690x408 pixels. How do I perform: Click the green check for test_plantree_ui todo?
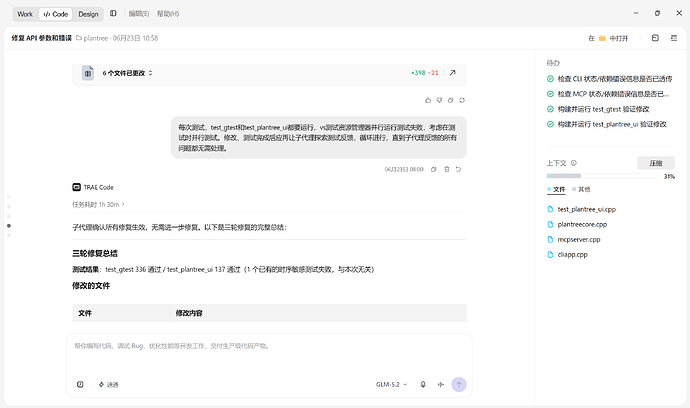tap(550, 125)
